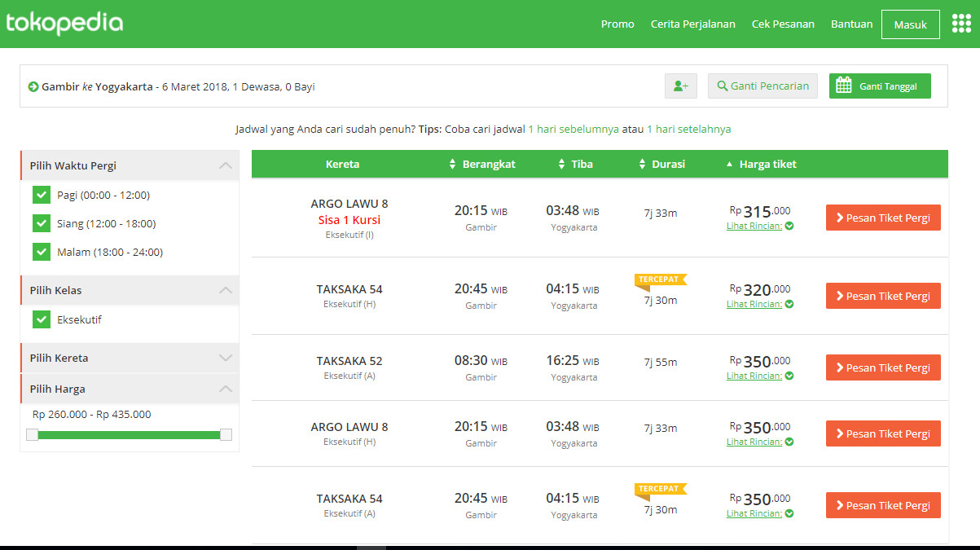
Task: Book Argo Lawu 8 with Sisa 1 Kursi
Action: pos(883,218)
